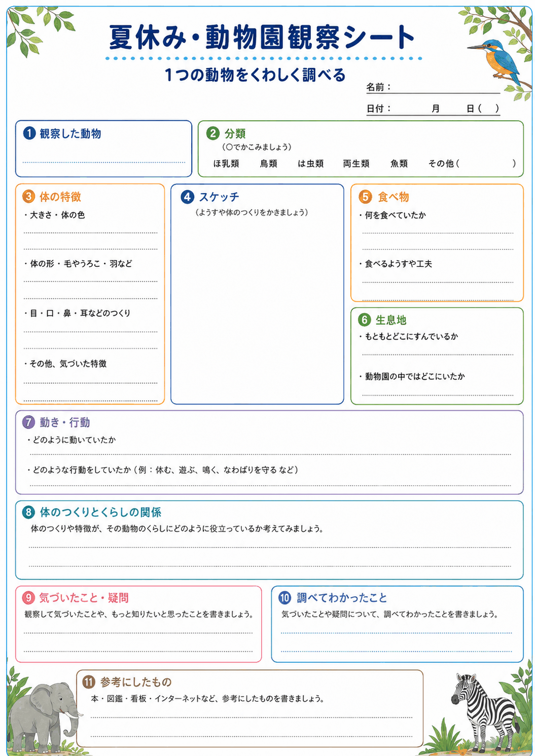Click the 生息地 heading

point(391,320)
